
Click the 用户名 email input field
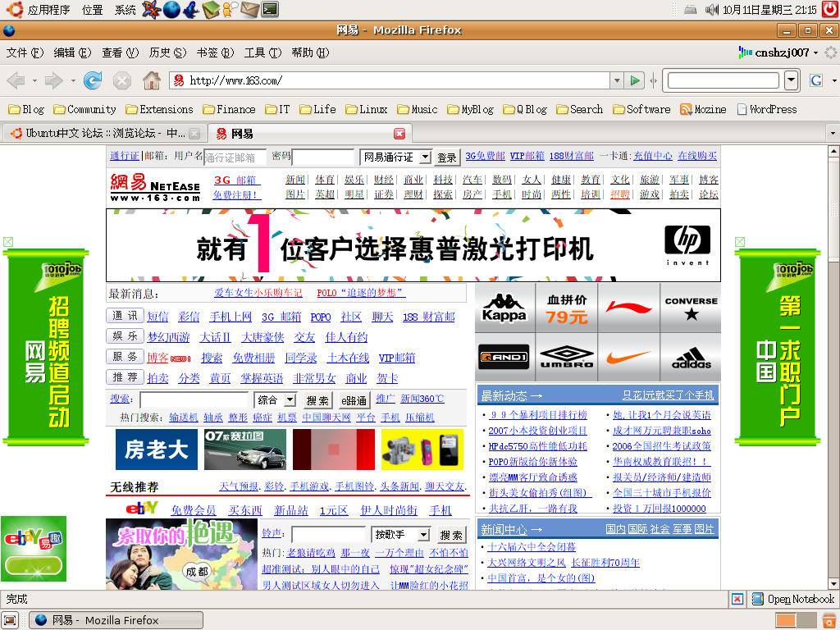point(235,157)
